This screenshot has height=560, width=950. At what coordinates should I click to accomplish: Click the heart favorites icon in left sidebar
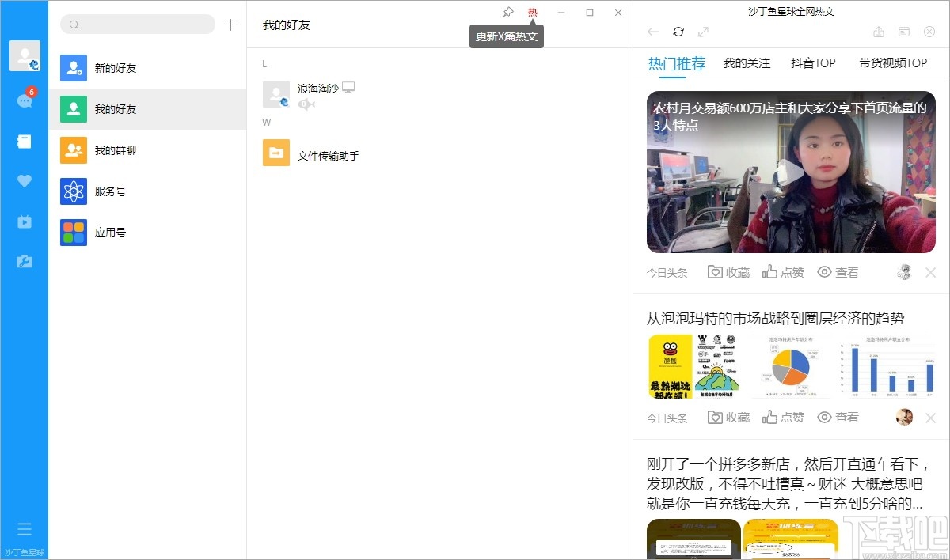[x=25, y=180]
